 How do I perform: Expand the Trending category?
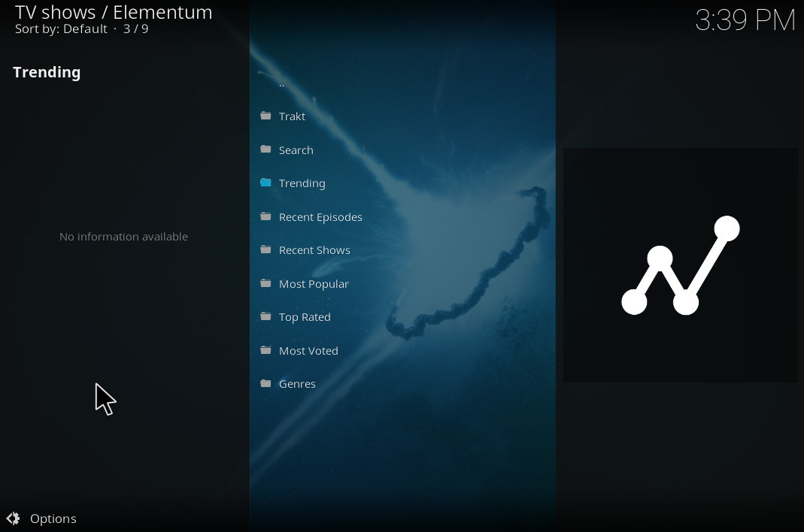302,183
